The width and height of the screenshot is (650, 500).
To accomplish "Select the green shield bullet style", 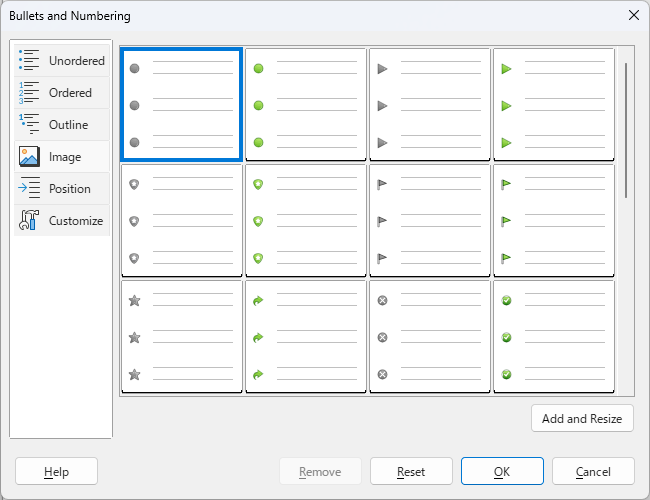I will pyautogui.click(x=305, y=220).
